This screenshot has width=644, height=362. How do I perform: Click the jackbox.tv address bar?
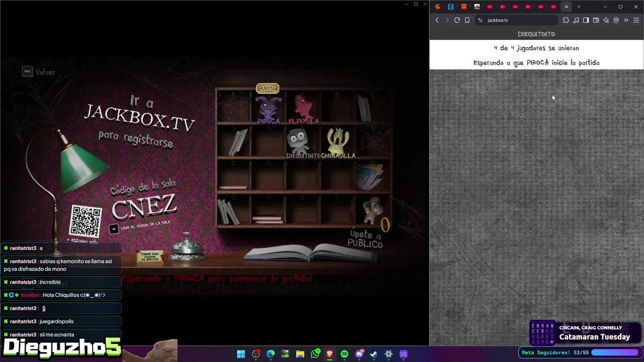point(517,20)
